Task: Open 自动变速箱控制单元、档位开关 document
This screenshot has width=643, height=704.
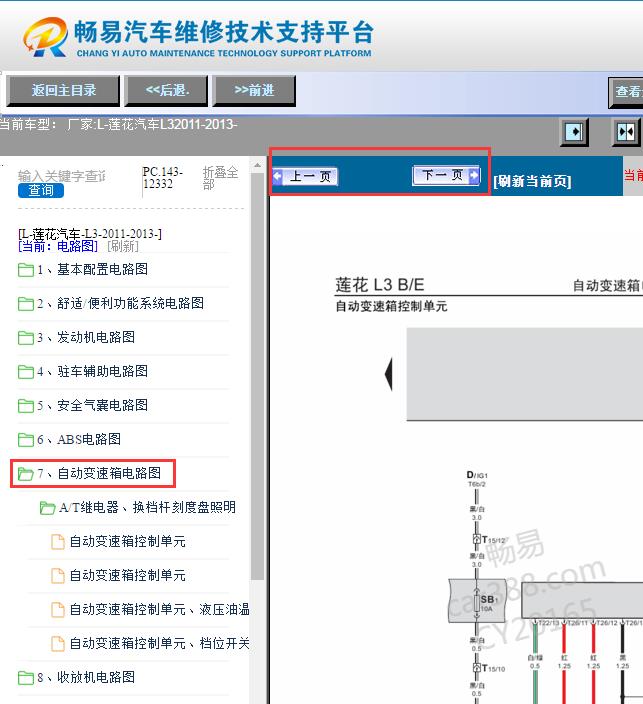Action: (159, 643)
